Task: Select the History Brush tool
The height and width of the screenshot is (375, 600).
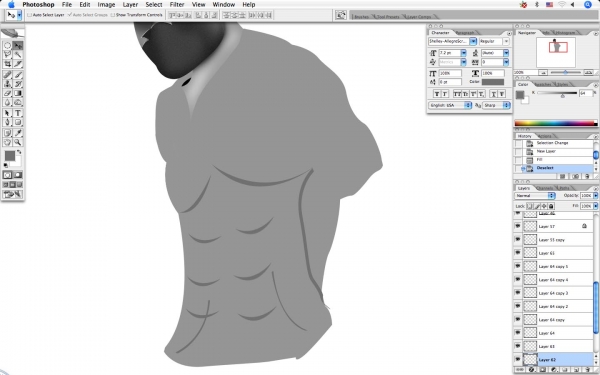Action: coord(18,84)
